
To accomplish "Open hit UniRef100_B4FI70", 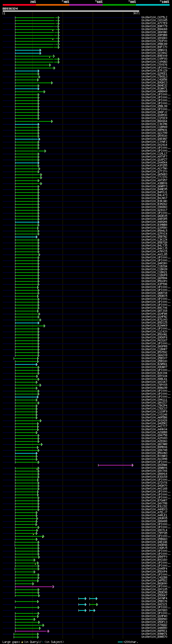I will [x=154, y=47].
